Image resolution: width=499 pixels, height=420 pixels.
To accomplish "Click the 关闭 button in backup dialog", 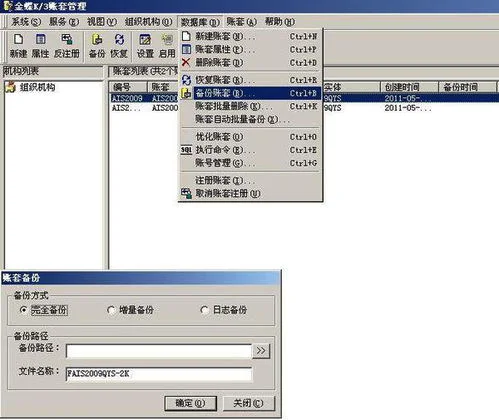I will pos(249,403).
